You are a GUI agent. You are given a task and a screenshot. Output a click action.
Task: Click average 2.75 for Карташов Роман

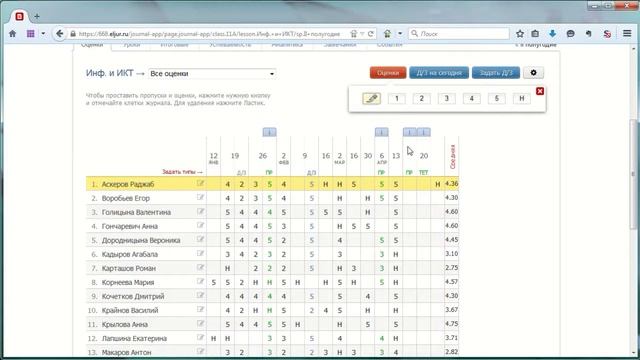(x=451, y=267)
